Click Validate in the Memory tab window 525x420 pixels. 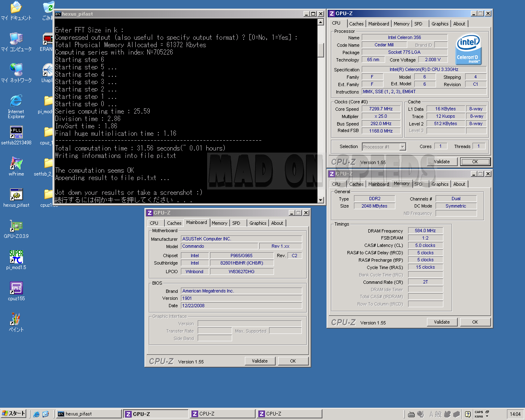click(442, 322)
